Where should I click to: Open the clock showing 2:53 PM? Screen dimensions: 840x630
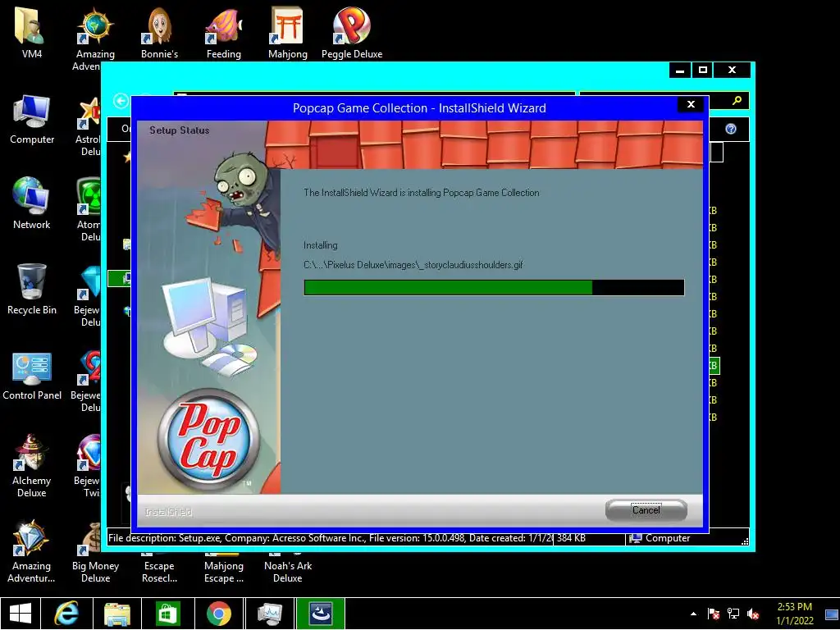(794, 614)
